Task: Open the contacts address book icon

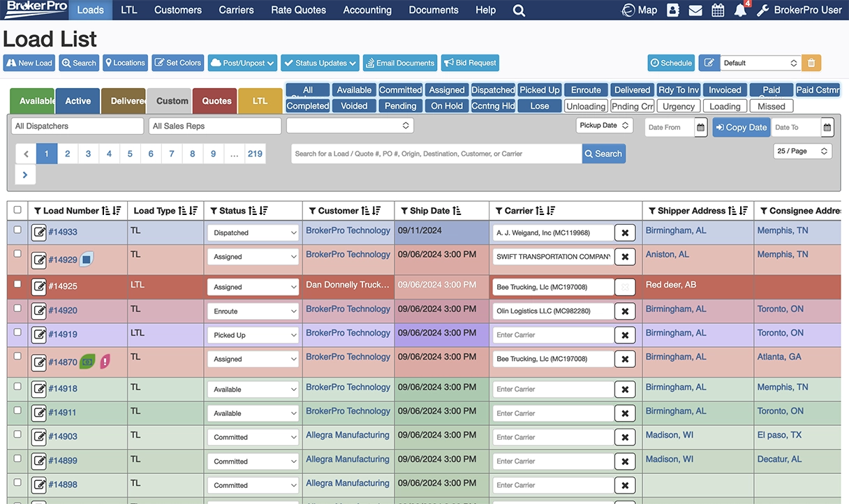Action: [x=672, y=10]
